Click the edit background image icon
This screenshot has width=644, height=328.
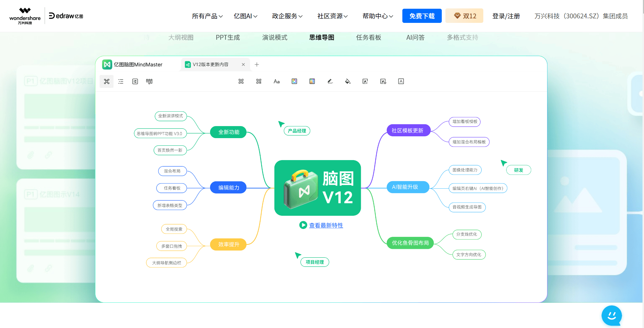(365, 82)
